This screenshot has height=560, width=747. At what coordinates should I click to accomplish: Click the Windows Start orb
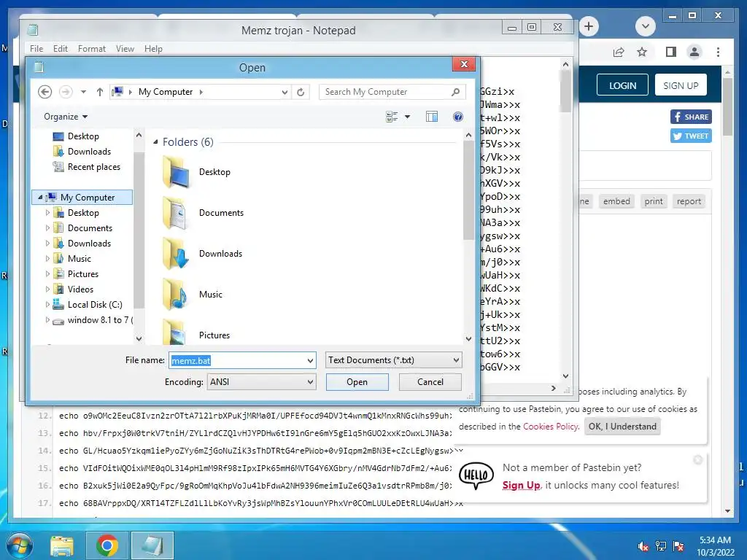[20, 545]
